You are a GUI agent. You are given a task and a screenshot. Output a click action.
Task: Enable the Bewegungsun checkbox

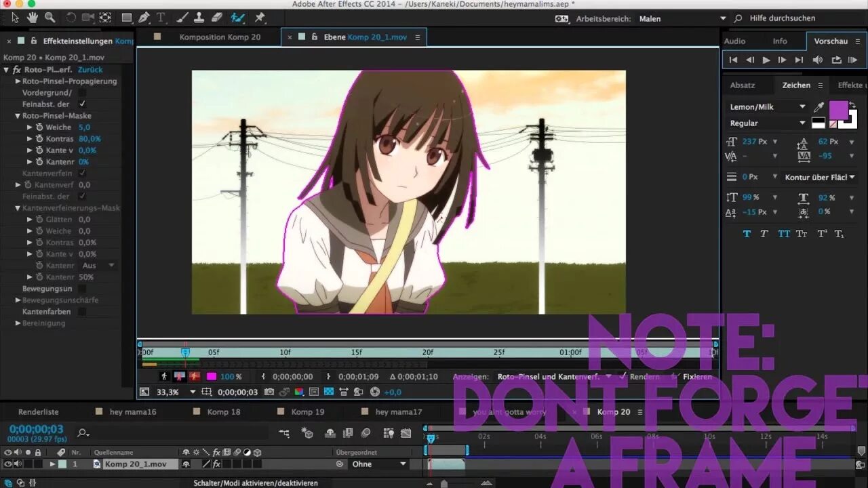(x=82, y=288)
